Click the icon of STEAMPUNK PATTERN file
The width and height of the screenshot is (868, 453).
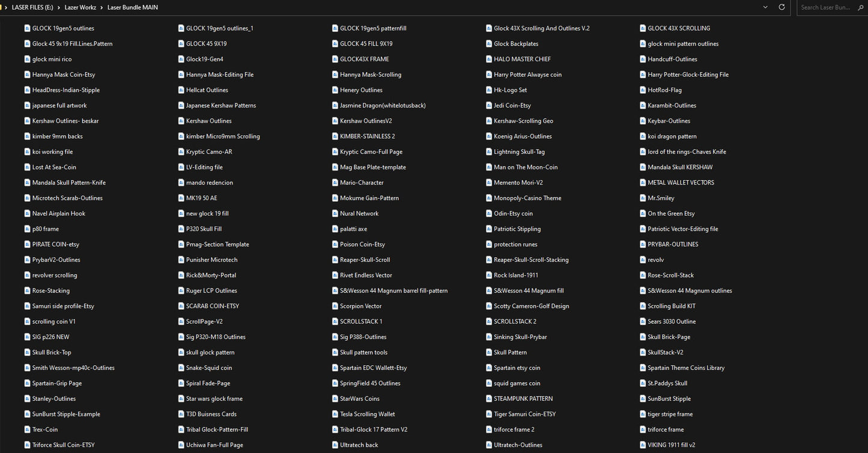coord(489,399)
